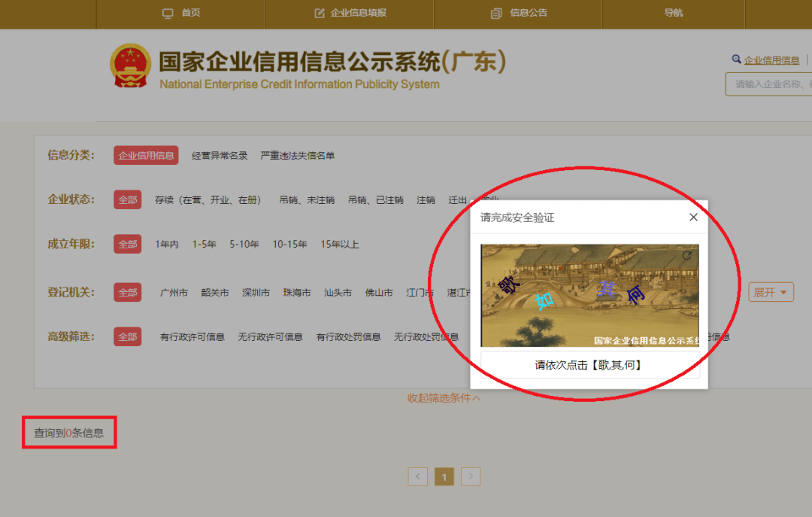This screenshot has height=517, width=812.
Task: Click the cyan character 如 in the captcha
Action: point(544,301)
